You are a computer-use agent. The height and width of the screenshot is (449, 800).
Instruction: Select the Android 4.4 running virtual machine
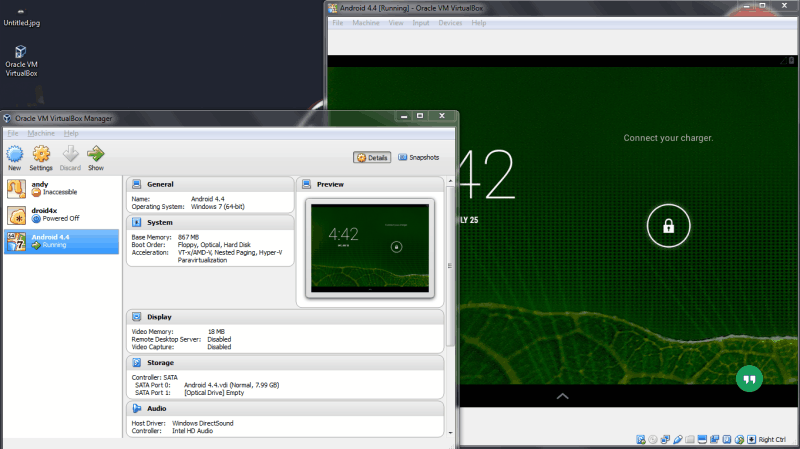[61, 241]
